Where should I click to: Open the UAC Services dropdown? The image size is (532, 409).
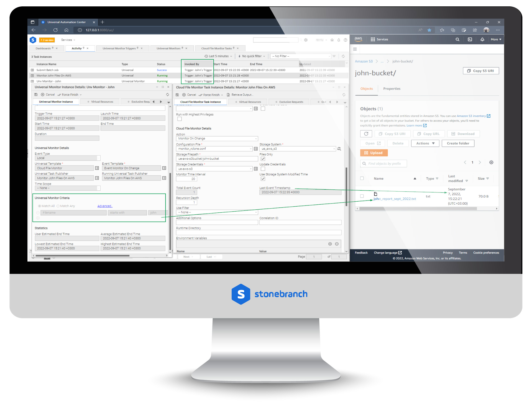pyautogui.click(x=68, y=40)
